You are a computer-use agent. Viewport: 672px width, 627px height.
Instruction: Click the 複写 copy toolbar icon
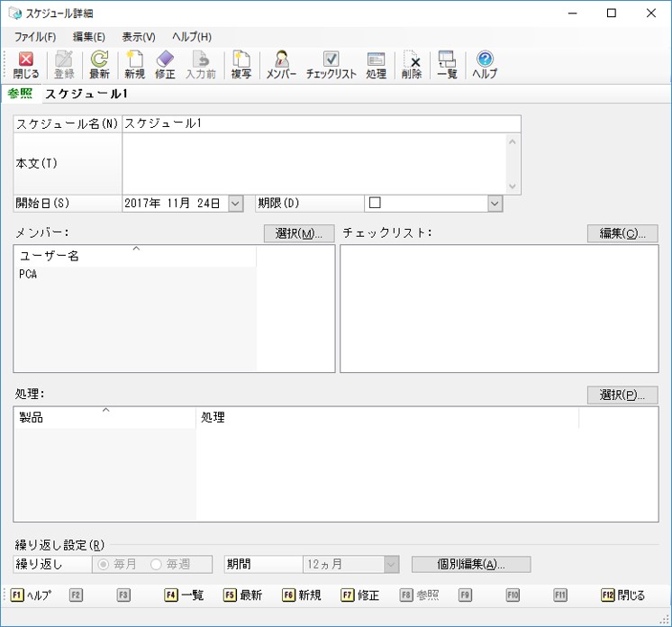click(241, 65)
